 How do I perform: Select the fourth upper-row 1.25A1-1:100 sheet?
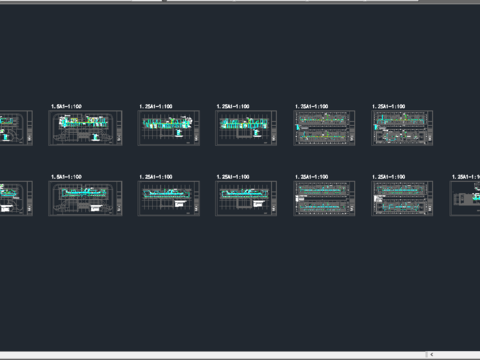pyautogui.click(x=402, y=128)
